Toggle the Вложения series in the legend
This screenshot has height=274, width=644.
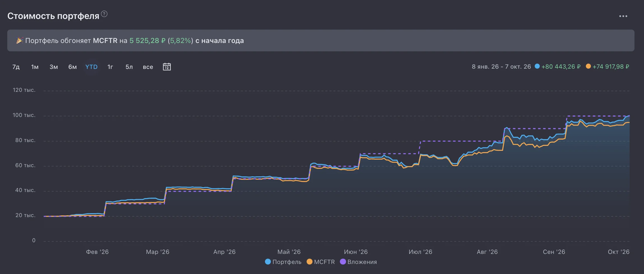tap(358, 262)
